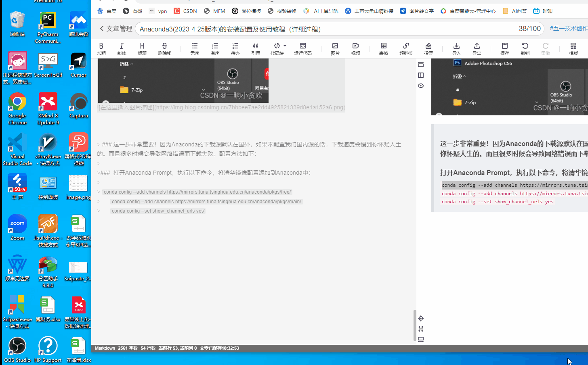Screen dimensions: 588x365
Task: Undo the last edit with 撤销
Action: pos(525,48)
